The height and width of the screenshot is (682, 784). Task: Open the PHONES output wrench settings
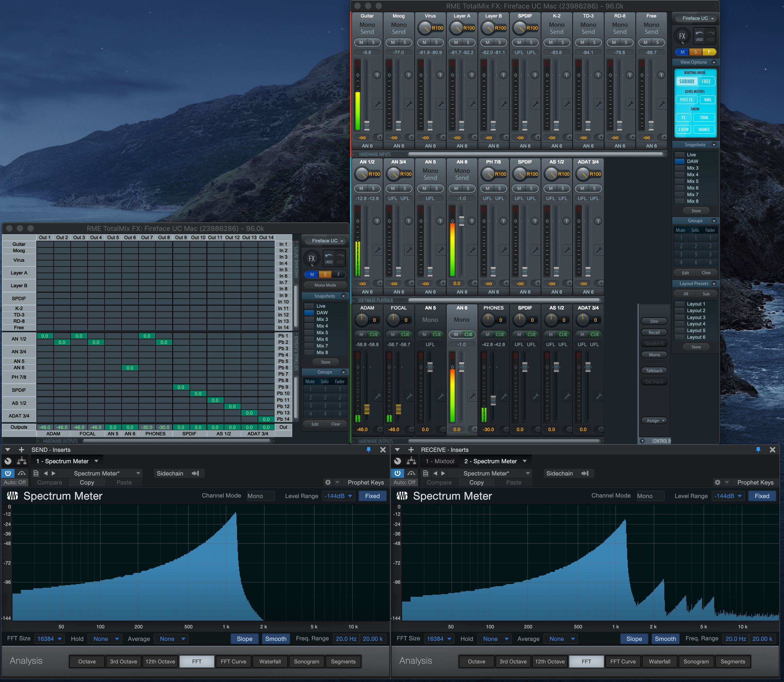(504, 396)
